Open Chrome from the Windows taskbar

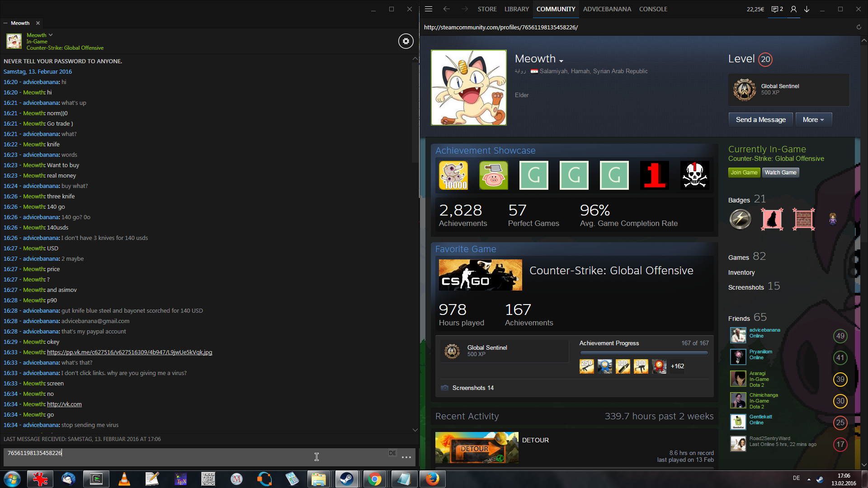374,479
